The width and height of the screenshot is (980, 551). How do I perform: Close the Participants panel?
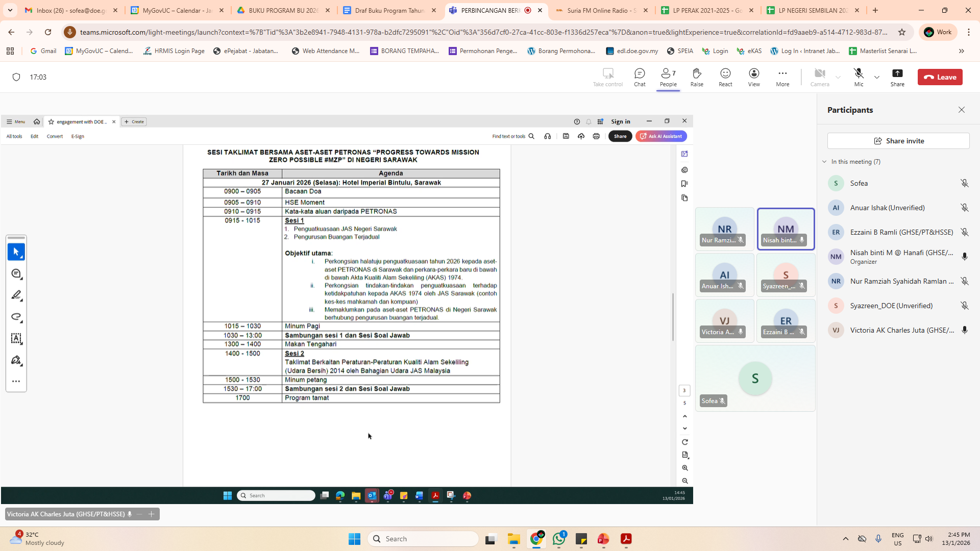pyautogui.click(x=962, y=110)
